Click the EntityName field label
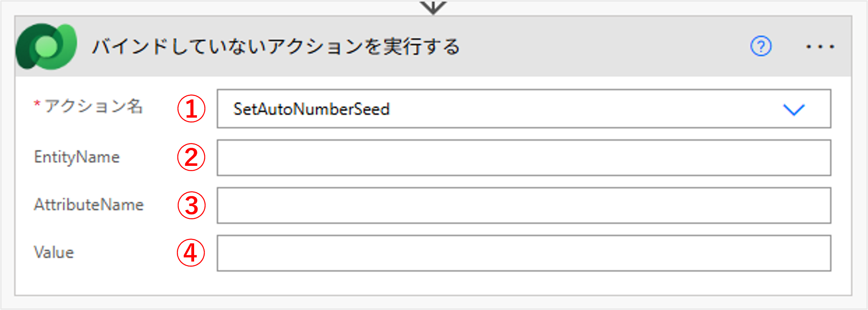The height and width of the screenshot is (310, 868). [77, 157]
